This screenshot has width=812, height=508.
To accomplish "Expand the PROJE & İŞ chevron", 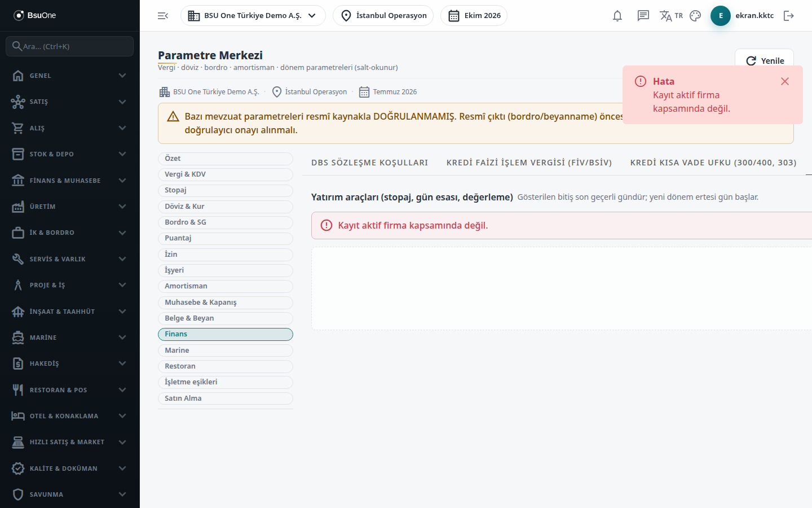I will (122, 285).
